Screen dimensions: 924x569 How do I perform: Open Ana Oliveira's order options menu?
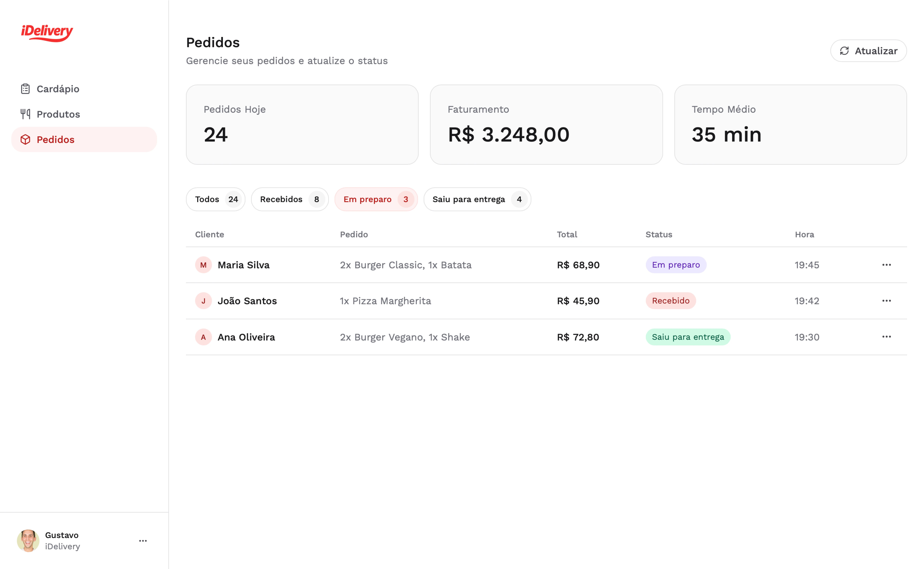point(886,337)
